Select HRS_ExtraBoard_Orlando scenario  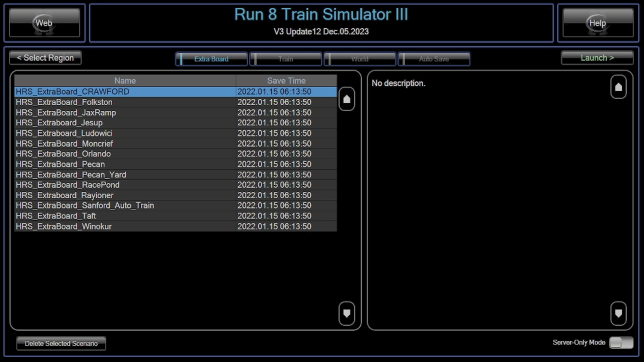[176, 154]
